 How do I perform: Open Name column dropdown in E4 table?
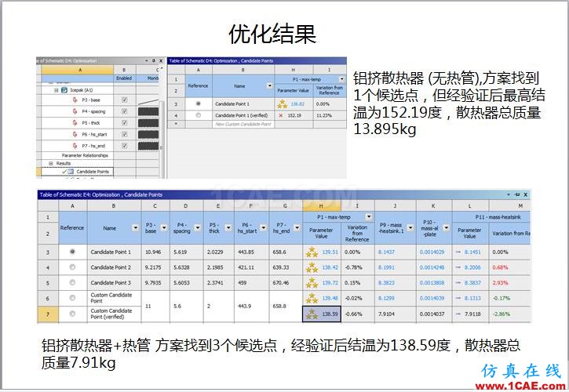coord(135,227)
